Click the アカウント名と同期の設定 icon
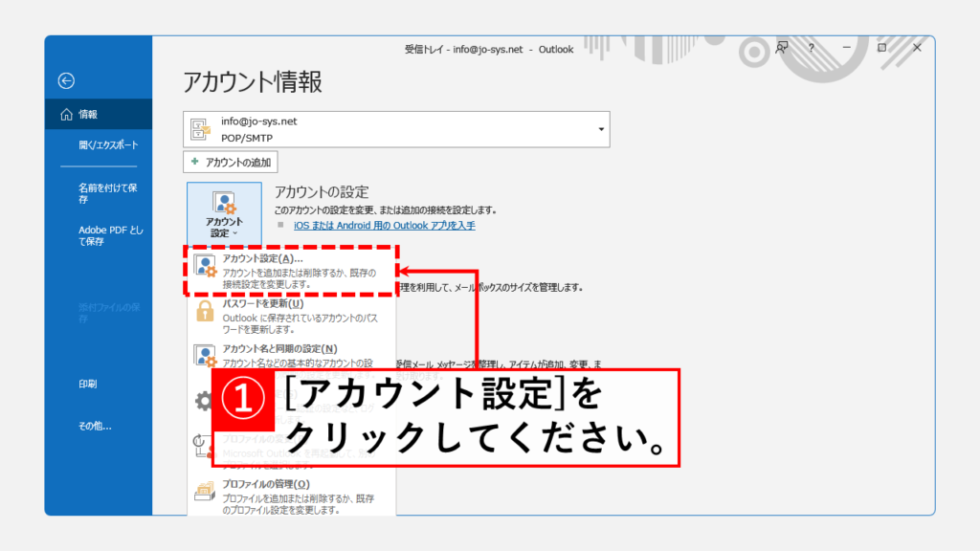This screenshot has width=980, height=551. [206, 356]
